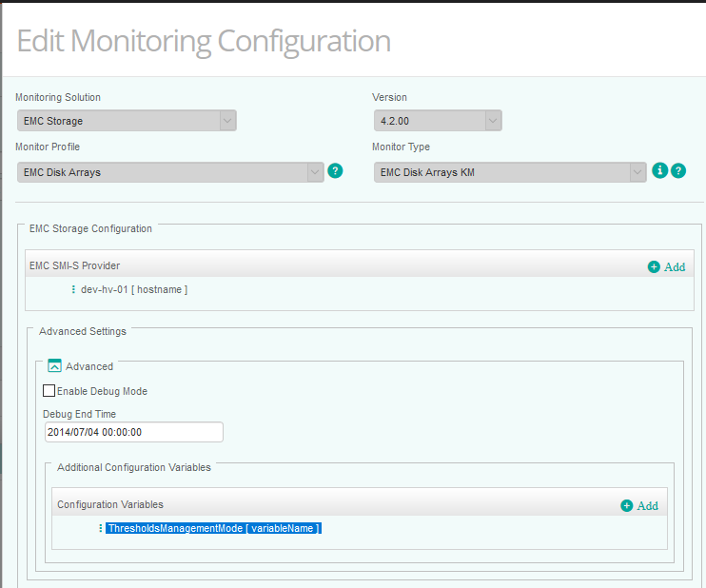706x588 pixels.
Task: Open the Version 4.2.00 dropdown
Action: point(438,121)
